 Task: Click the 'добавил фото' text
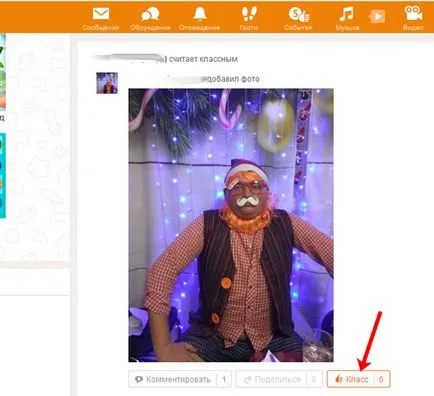coord(233,79)
